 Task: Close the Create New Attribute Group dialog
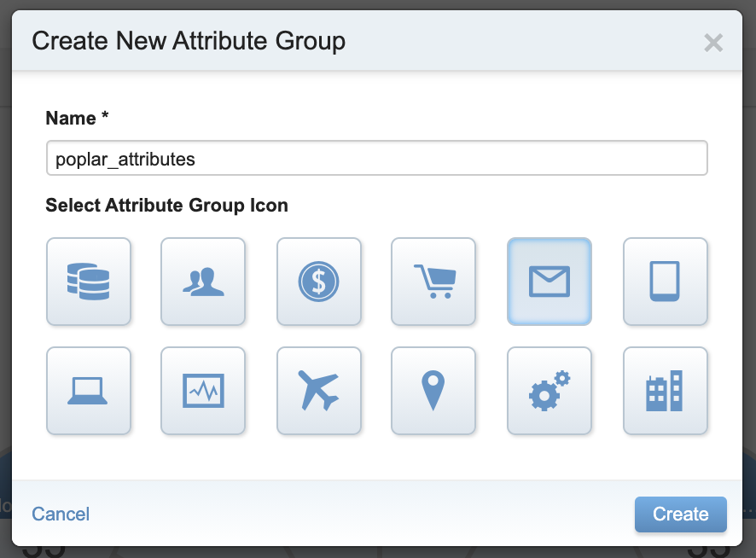click(712, 43)
